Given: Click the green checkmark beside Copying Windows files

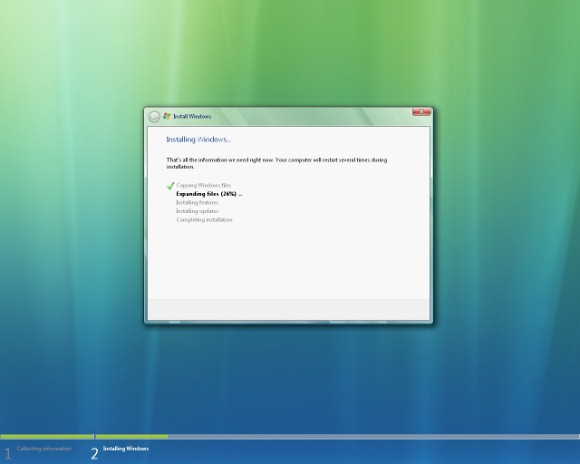Looking at the screenshot, I should [x=170, y=185].
